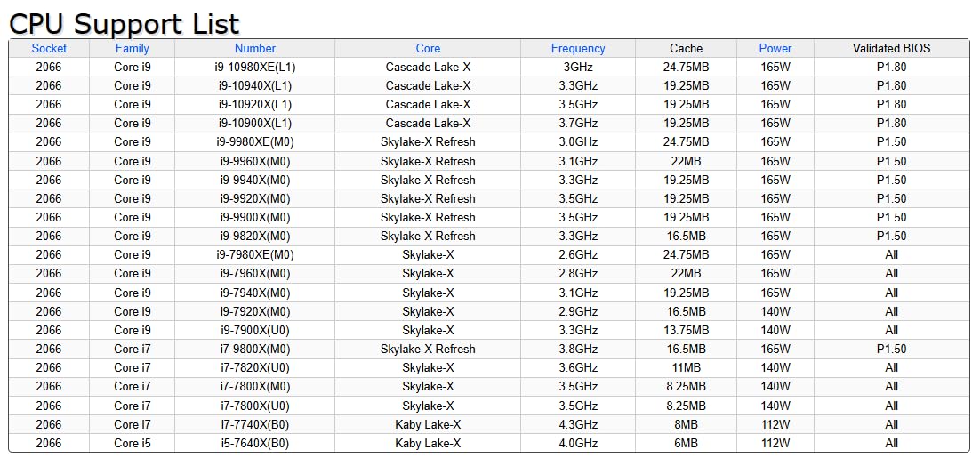This screenshot has height=458, width=980.
Task: Select the i9-10980XE(L1) model cell
Action: [255, 67]
